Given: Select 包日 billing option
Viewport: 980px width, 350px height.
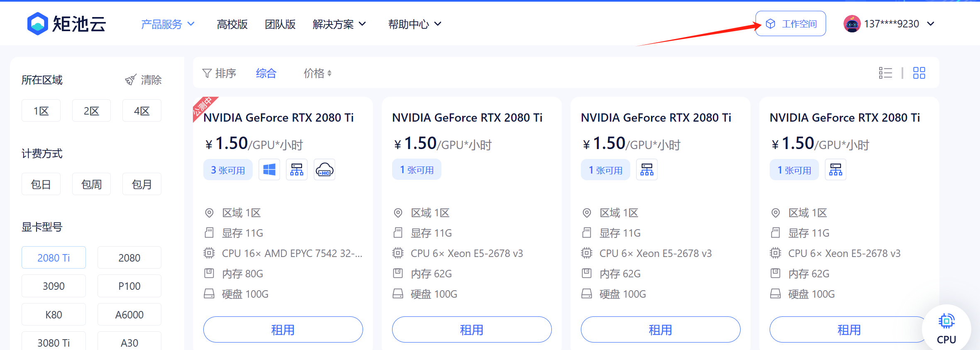Looking at the screenshot, I should tap(41, 184).
